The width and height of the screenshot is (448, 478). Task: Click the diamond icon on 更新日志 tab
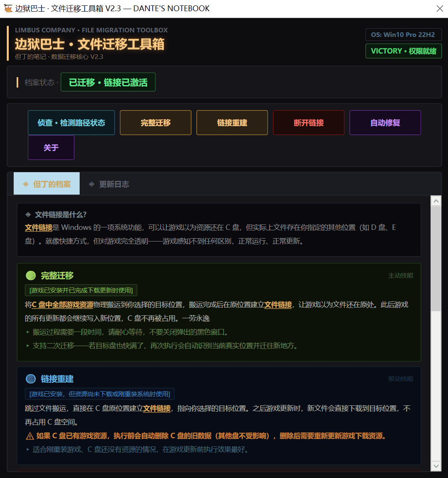[x=92, y=184]
